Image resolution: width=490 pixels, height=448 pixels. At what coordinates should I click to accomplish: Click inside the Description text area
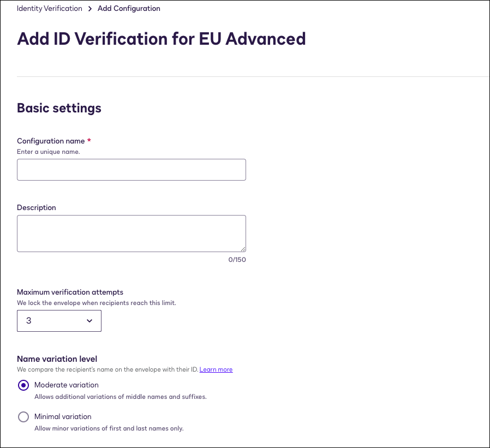click(x=132, y=234)
